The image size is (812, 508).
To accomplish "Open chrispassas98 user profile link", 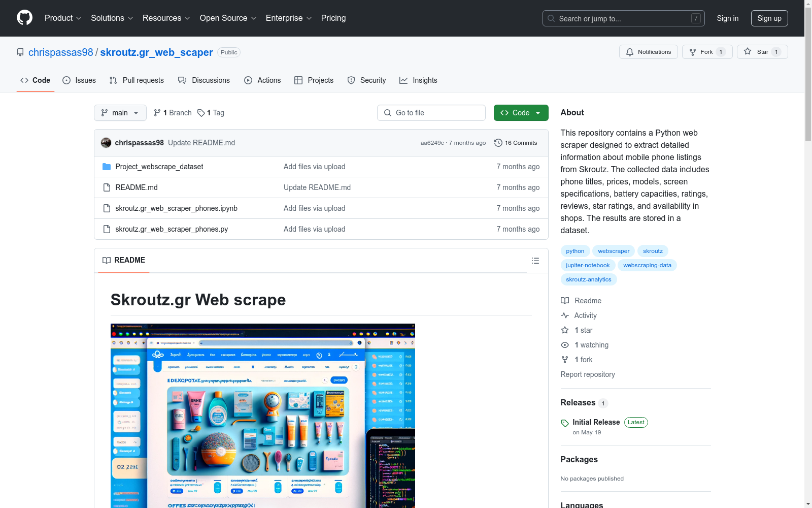I will coord(61,52).
